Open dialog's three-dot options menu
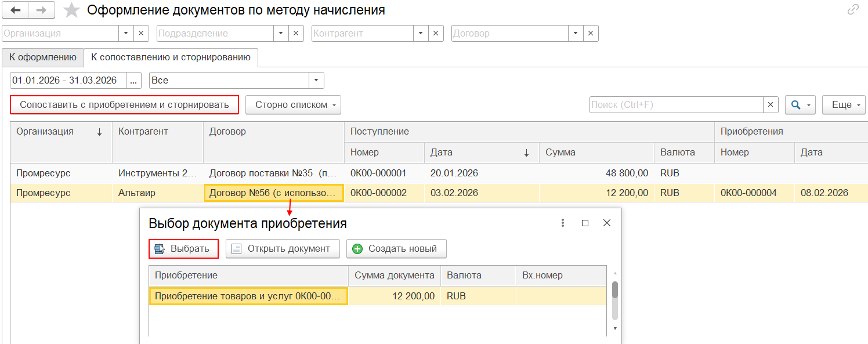This screenshot has height=344, width=868. click(x=562, y=223)
